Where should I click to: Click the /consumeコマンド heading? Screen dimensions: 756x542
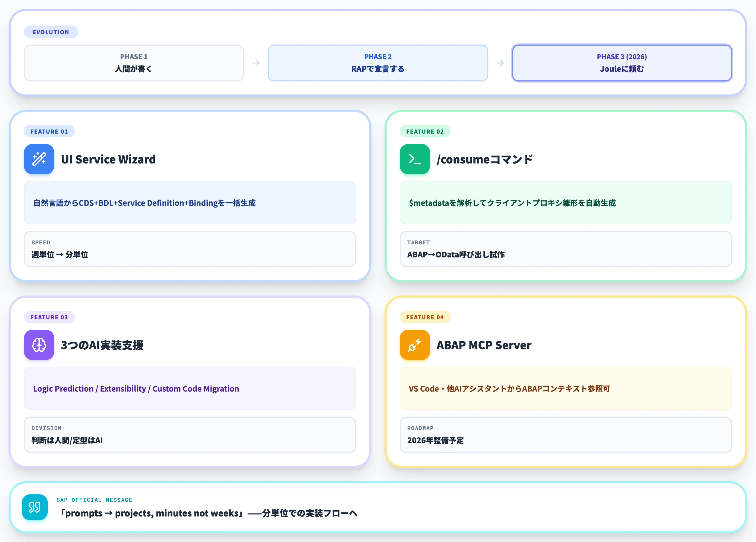tap(485, 159)
